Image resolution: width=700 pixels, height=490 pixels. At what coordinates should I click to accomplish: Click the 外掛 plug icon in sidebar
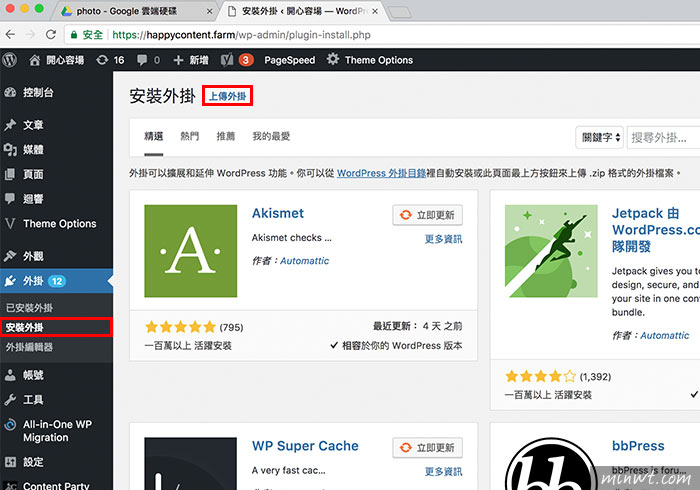tap(10, 281)
